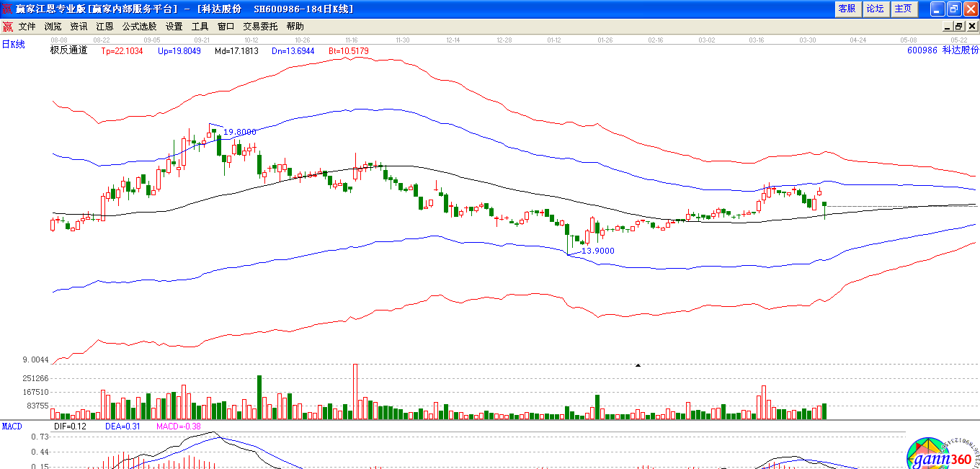Click the 12-28 date marker
980x469 pixels.
click(x=504, y=40)
